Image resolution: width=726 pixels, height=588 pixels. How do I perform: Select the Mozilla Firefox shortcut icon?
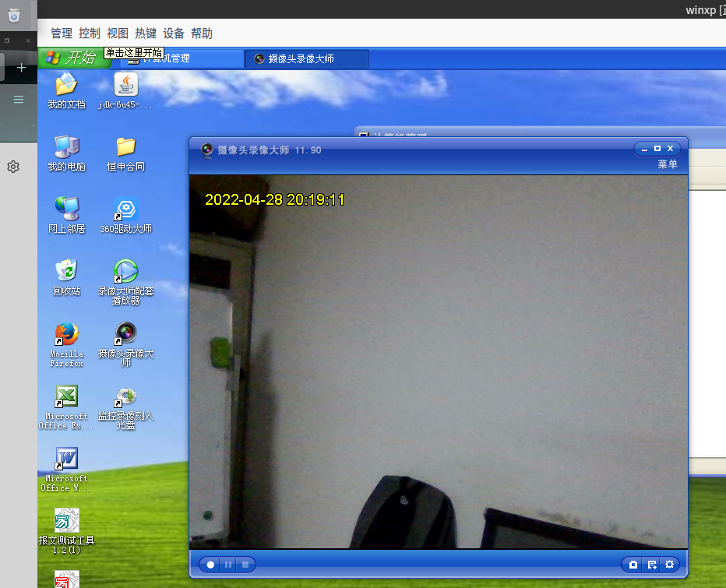(x=67, y=345)
